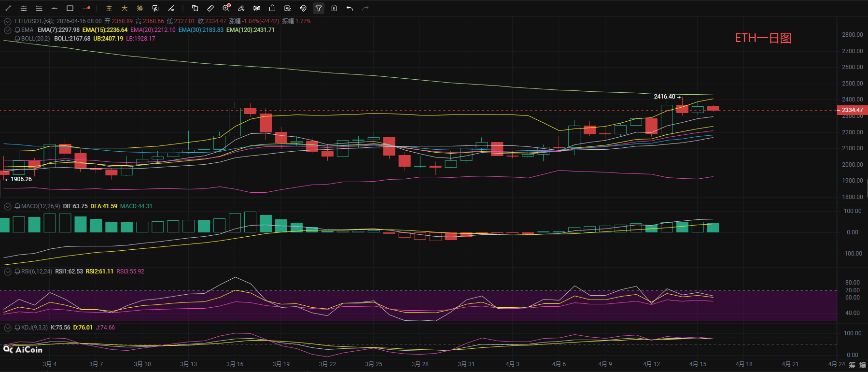Click the trash icon to delete drawings
Screen dimensions: 868x372
tap(334, 8)
